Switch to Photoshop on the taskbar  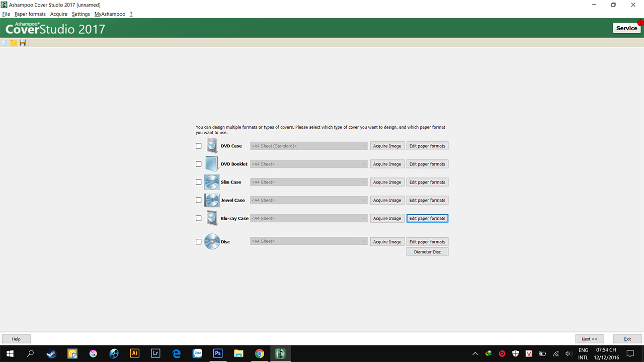(x=218, y=353)
